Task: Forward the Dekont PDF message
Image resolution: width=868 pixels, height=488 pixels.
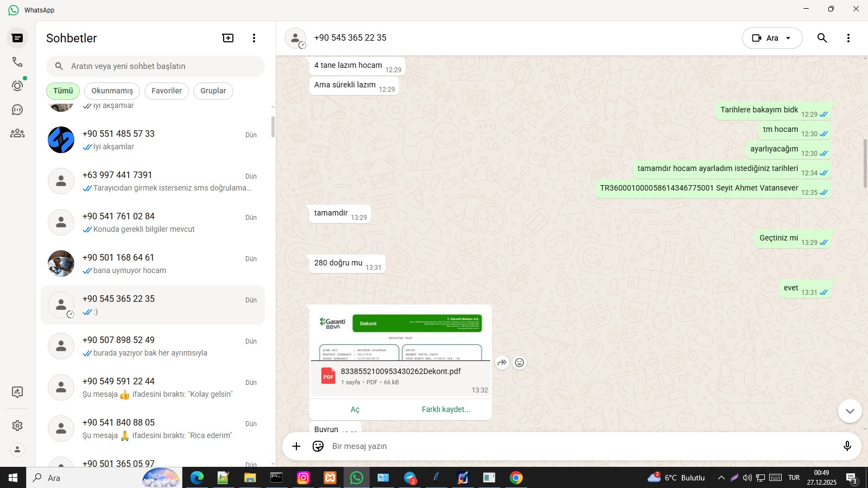Action: [502, 363]
